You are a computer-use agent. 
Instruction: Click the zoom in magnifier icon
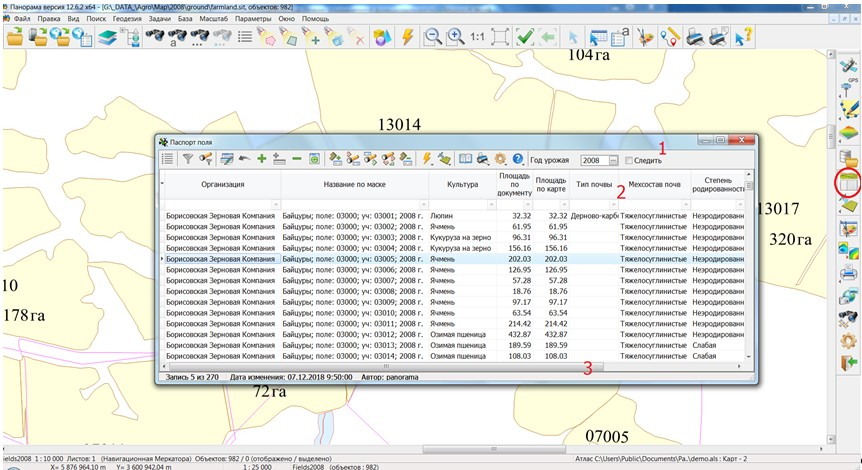tap(456, 37)
